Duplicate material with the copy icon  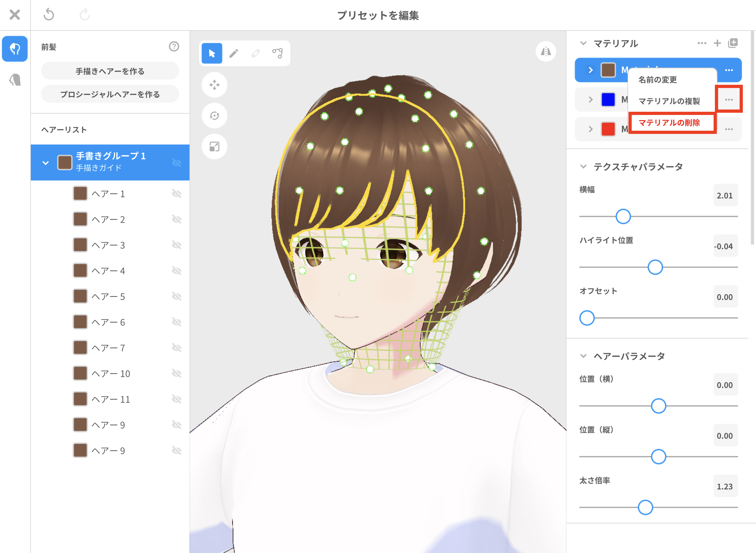[733, 43]
